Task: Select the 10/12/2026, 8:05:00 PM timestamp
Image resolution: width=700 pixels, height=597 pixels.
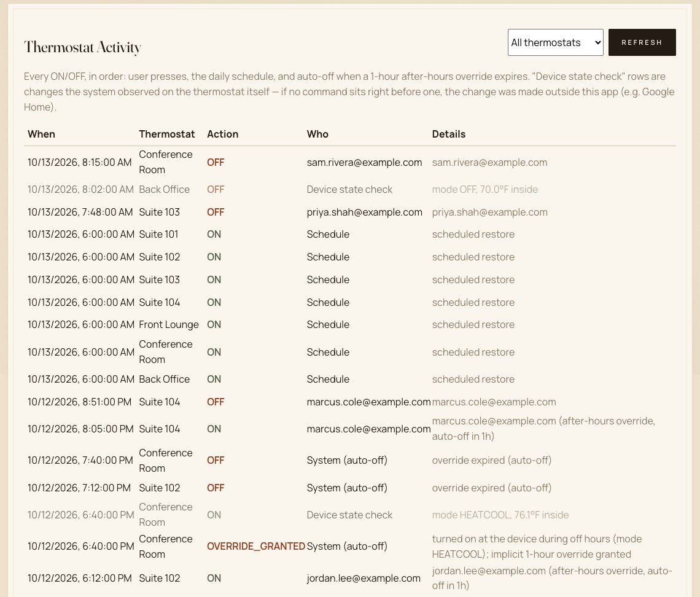Action: pos(80,429)
